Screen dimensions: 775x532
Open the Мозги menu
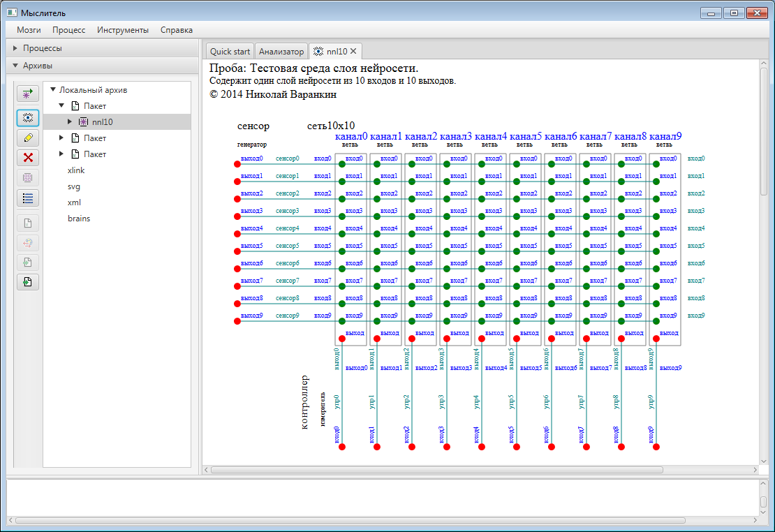point(29,30)
